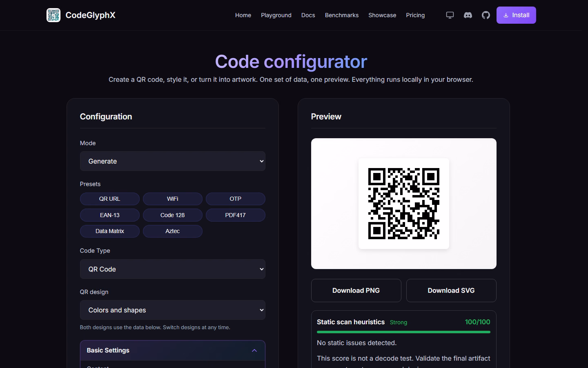
Task: Toggle the theme monitor icon
Action: 450,15
